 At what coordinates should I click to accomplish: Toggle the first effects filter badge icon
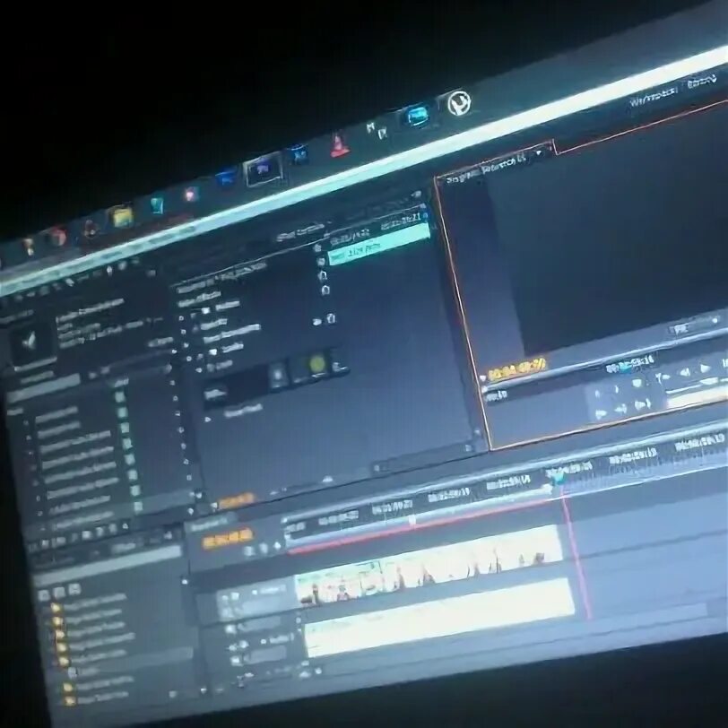(x=44, y=595)
